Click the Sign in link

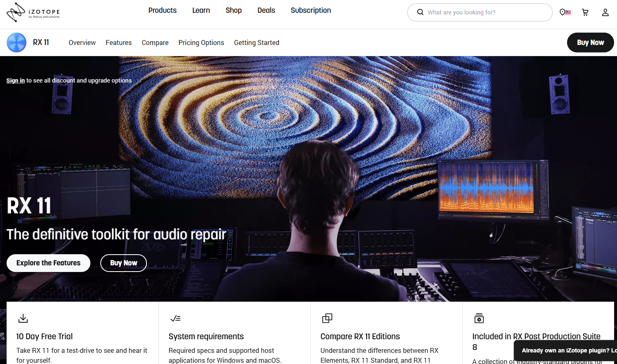(x=16, y=80)
